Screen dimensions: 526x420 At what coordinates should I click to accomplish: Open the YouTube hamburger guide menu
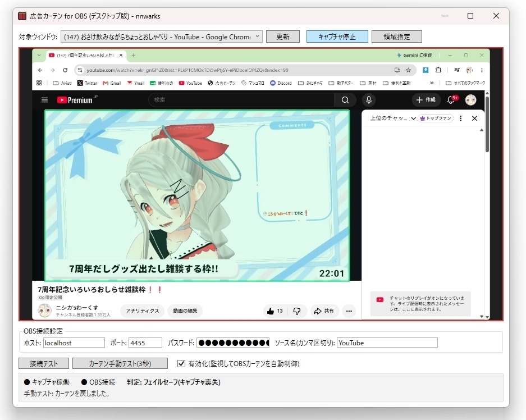coord(44,100)
